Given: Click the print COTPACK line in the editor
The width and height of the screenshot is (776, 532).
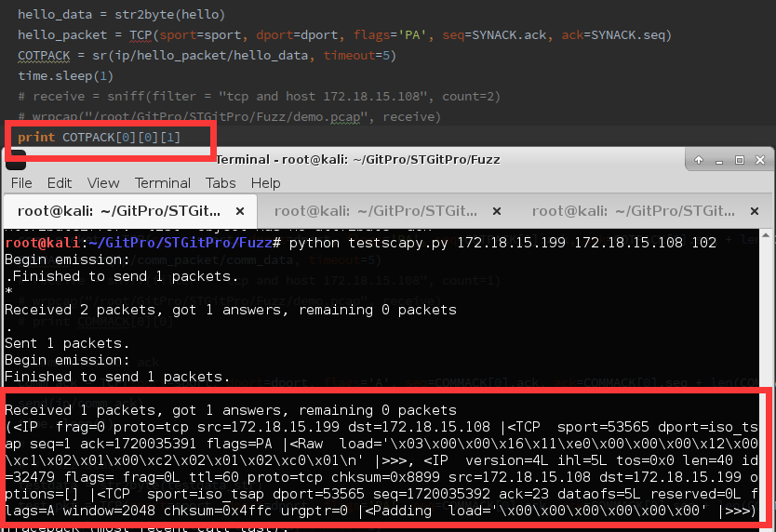Looking at the screenshot, I should (100, 138).
